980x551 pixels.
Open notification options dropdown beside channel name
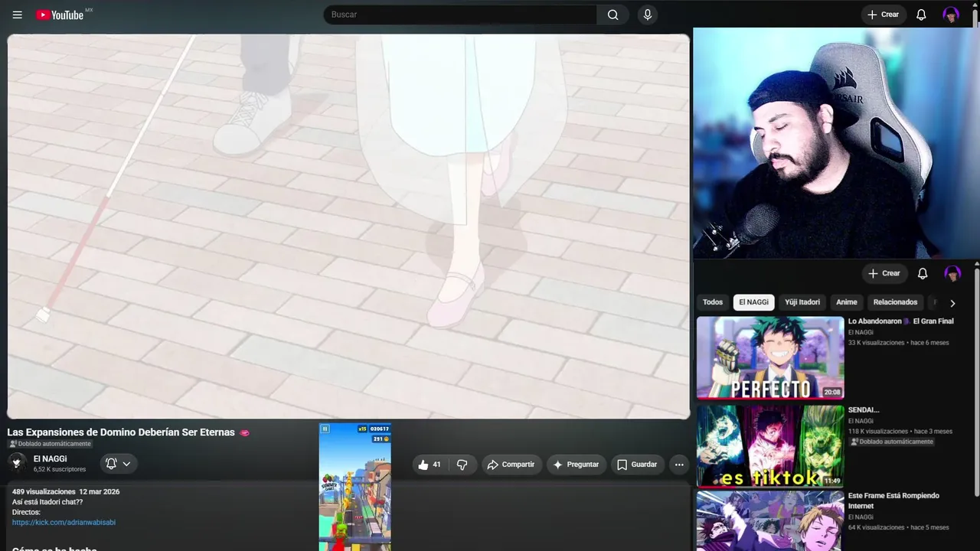[118, 464]
